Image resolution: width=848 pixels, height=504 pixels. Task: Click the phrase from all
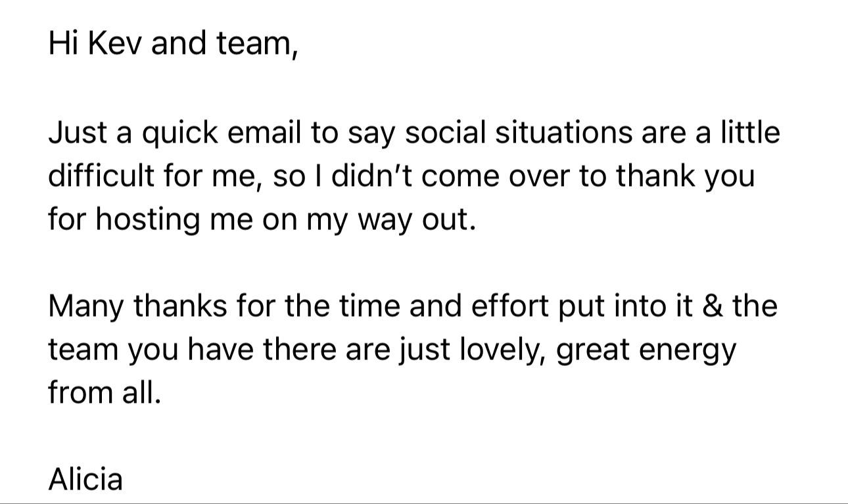(104, 392)
